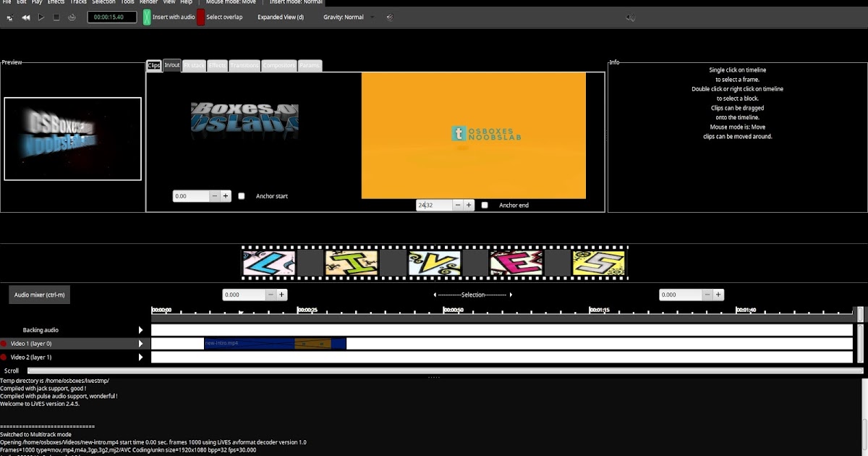Click Expanded View (d) button
Viewport: 868px width, 456px height.
(281, 17)
